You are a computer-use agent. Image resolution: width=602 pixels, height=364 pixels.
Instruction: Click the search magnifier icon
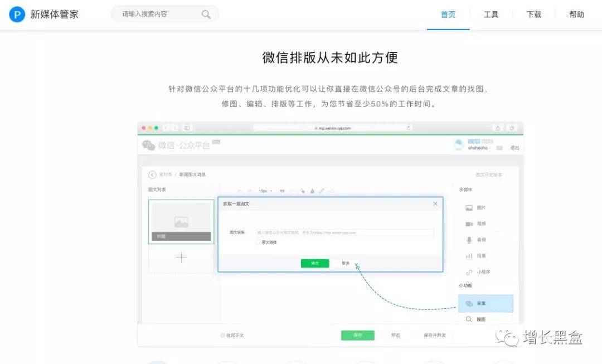206,14
